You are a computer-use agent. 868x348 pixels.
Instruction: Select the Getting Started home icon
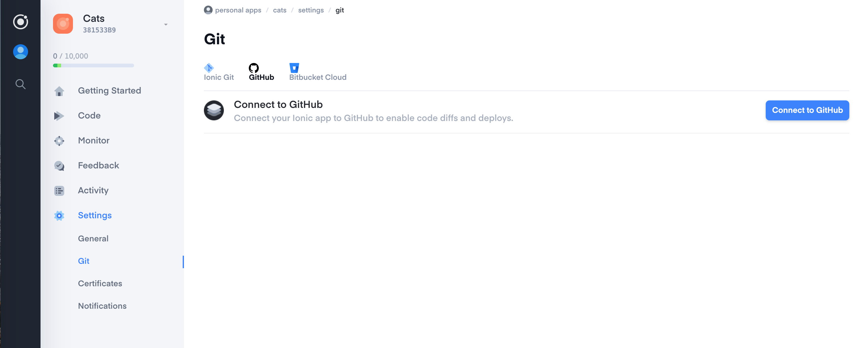[x=59, y=91]
